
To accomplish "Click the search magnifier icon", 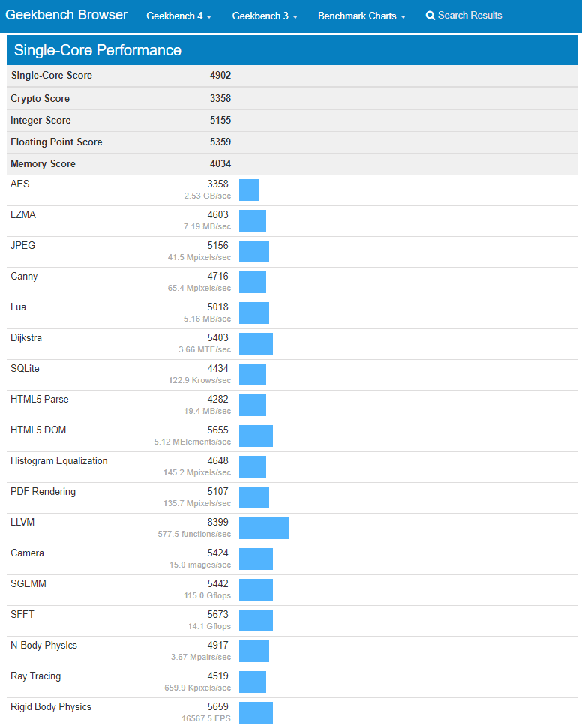I will [x=430, y=15].
